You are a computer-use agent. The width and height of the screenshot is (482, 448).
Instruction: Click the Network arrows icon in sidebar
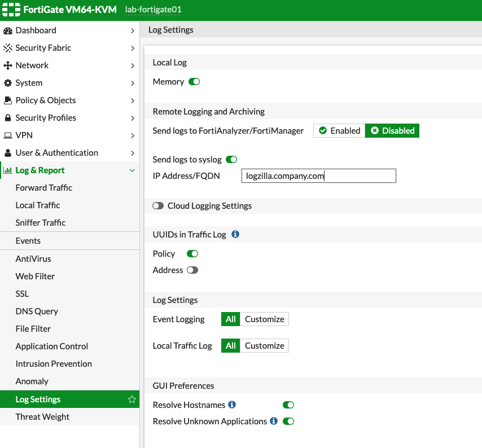(8, 65)
